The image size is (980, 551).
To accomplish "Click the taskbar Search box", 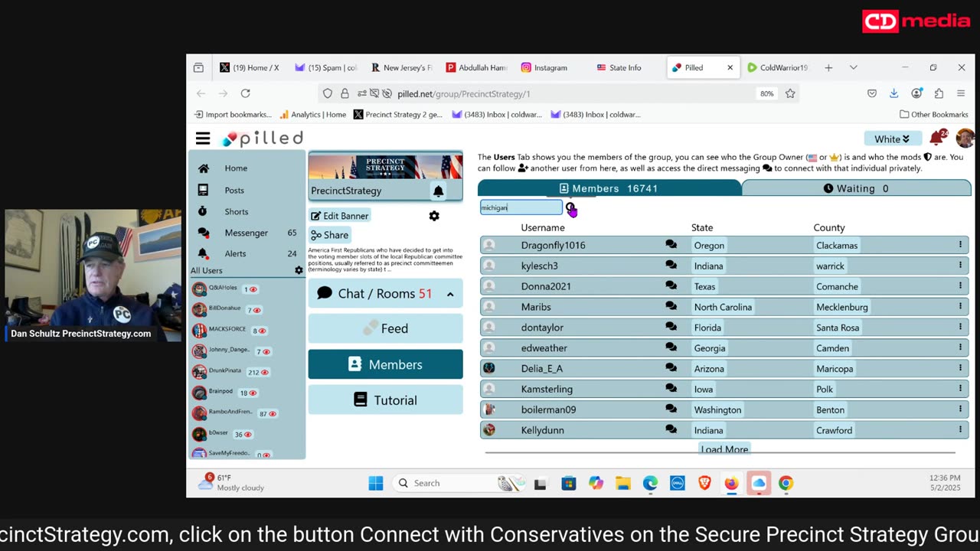I will [x=459, y=483].
